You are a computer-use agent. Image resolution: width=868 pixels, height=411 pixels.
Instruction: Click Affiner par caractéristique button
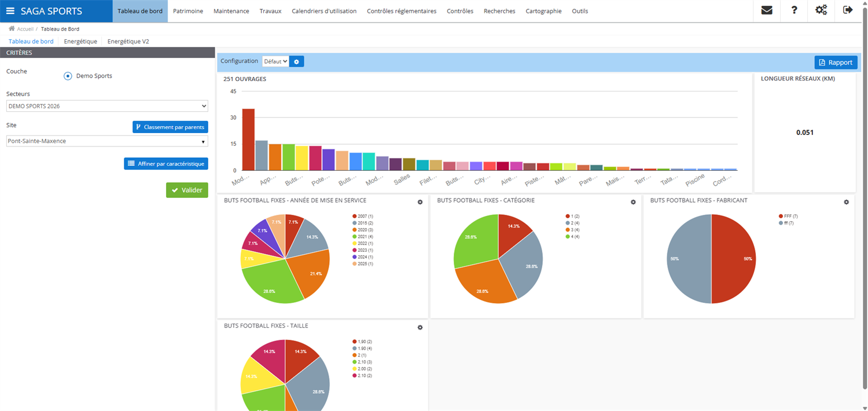point(166,164)
